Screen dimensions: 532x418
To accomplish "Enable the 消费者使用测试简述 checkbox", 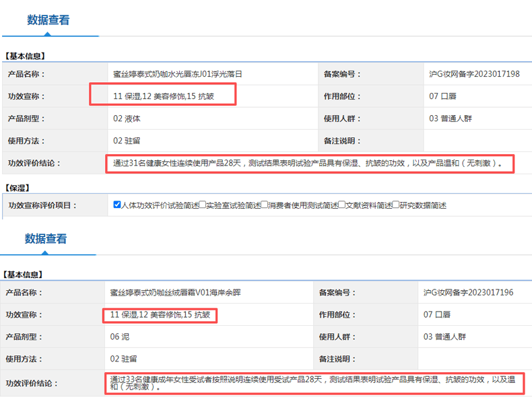I will (265, 205).
